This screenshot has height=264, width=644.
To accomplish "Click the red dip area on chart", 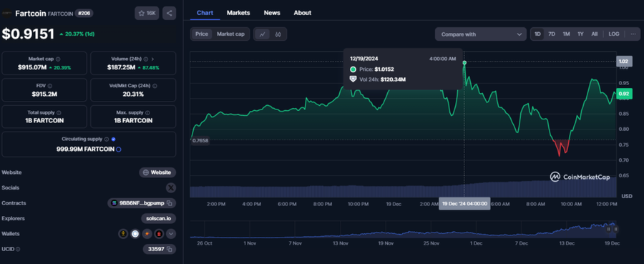I will point(561,147).
